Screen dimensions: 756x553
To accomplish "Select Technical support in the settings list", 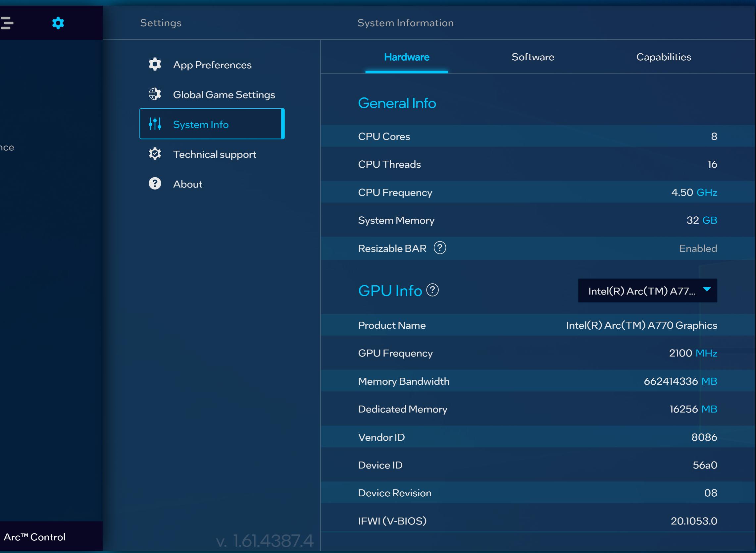I will 215,154.
